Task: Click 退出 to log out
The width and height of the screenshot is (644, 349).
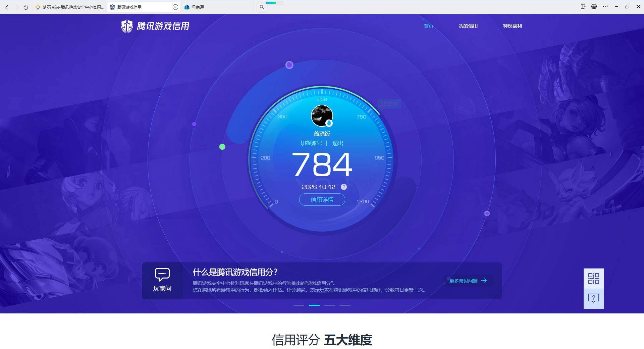Action: coord(338,143)
